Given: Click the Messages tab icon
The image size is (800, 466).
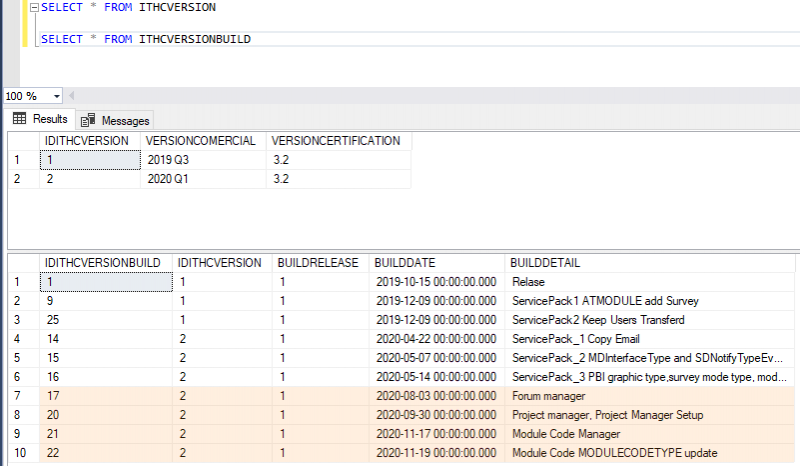Looking at the screenshot, I should click(88, 120).
